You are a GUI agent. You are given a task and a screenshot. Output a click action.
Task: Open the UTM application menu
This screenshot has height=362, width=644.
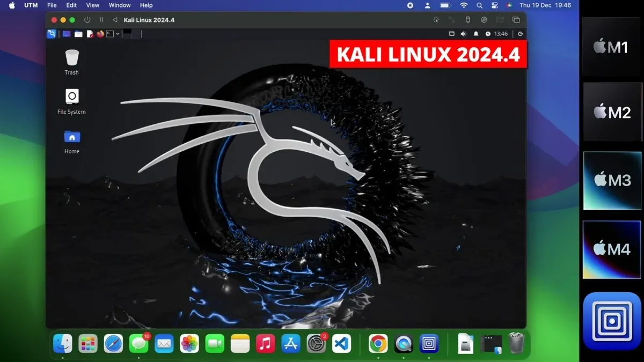[x=31, y=5]
